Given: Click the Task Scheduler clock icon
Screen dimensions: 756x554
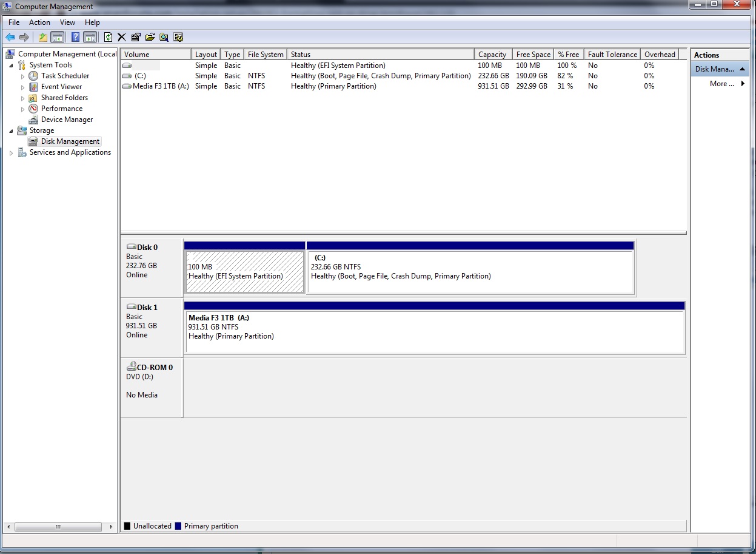Looking at the screenshot, I should pos(33,76).
